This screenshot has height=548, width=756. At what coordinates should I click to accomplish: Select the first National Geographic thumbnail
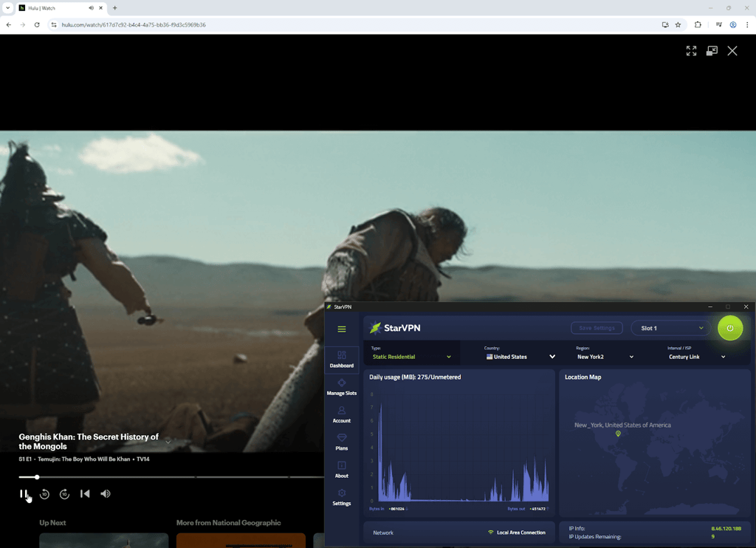(x=241, y=541)
